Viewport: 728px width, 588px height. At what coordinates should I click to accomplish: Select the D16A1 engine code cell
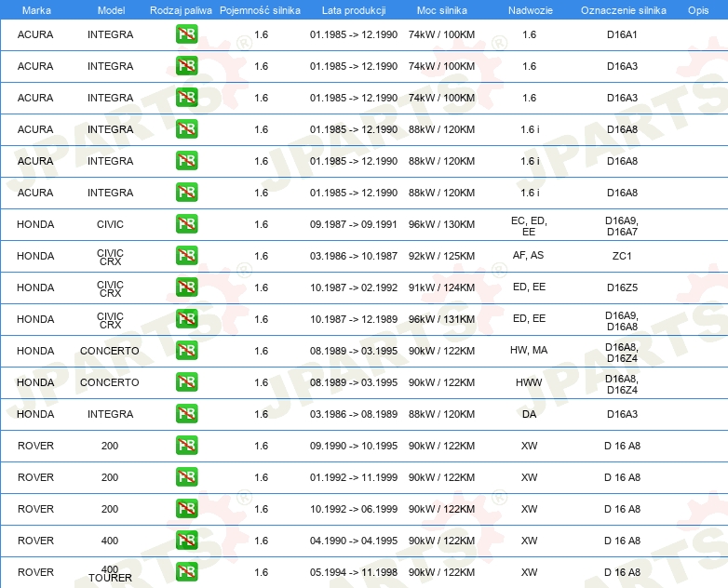622,34
